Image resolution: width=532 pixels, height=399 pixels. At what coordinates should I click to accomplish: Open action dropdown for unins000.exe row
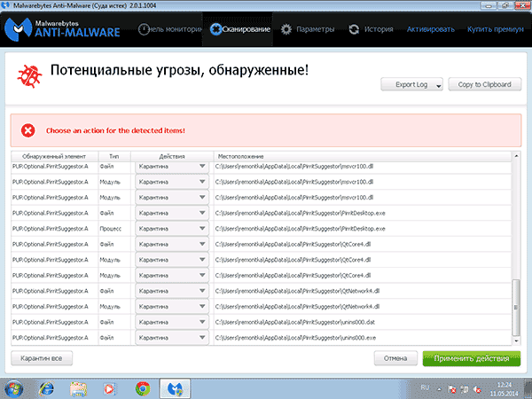click(x=172, y=338)
